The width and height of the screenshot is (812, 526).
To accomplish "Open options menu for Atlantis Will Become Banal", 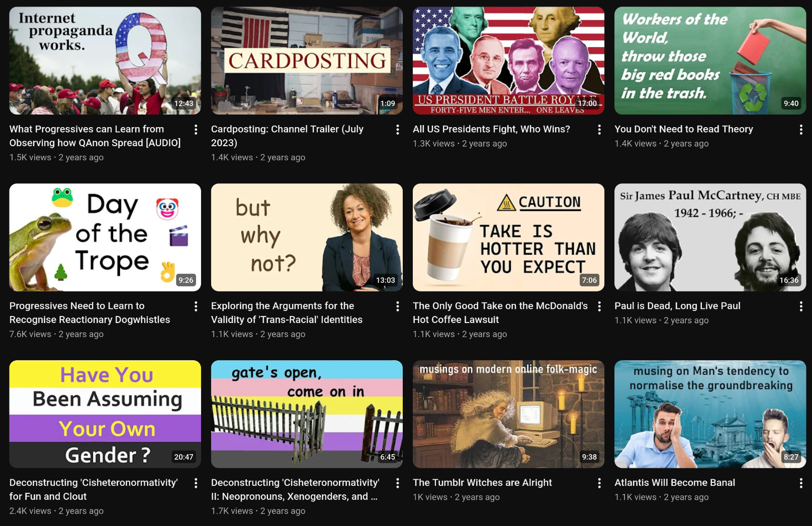I will pyautogui.click(x=800, y=483).
